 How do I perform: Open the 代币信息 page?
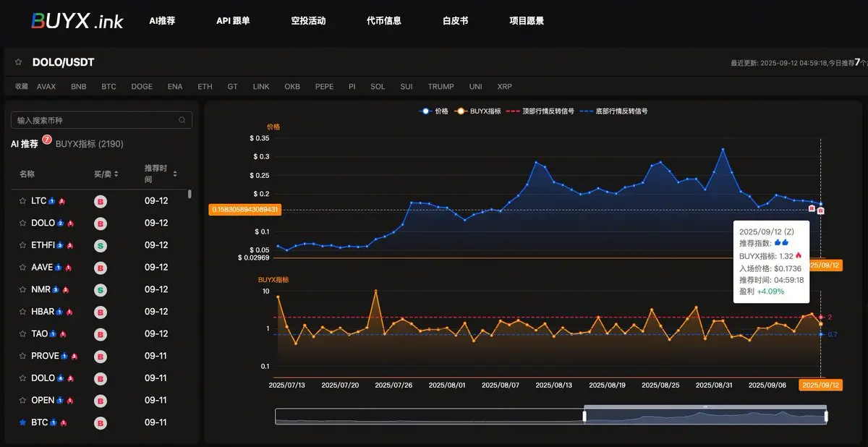tap(383, 21)
